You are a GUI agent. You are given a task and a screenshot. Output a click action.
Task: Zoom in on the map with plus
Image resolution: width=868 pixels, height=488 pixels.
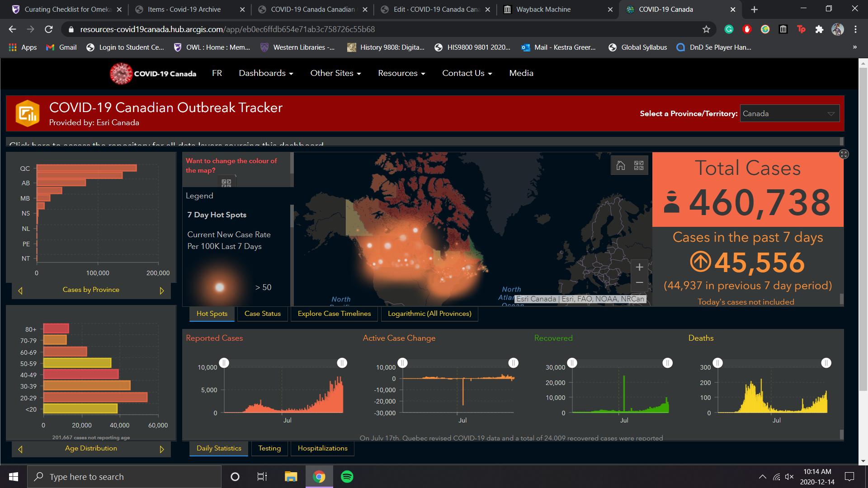pyautogui.click(x=639, y=267)
